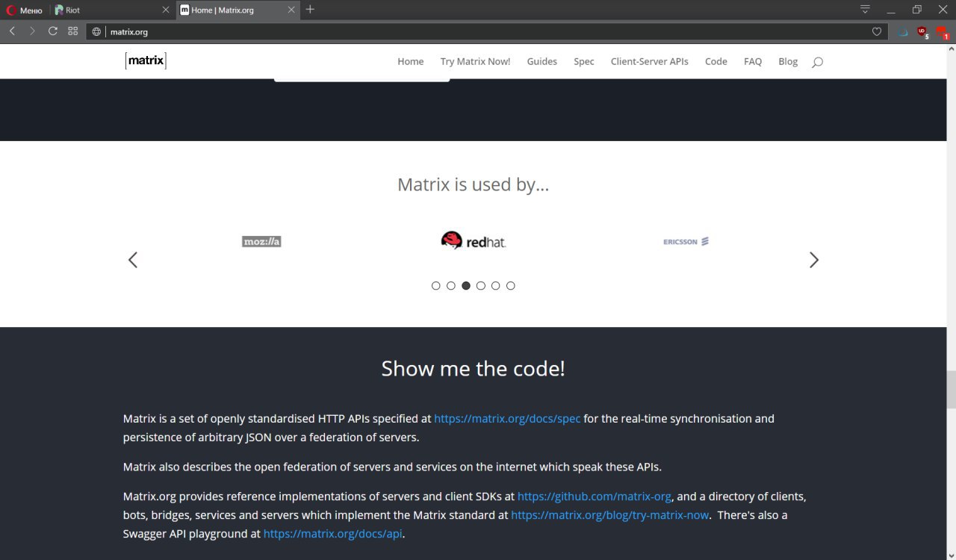Open the red extension with badge 1
The width and height of the screenshot is (956, 560).
[x=942, y=32]
